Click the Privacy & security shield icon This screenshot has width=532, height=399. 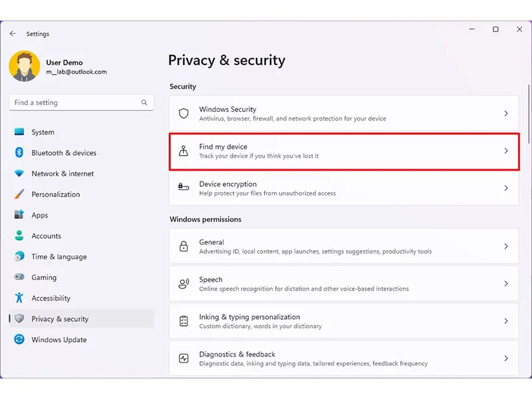coord(19,319)
